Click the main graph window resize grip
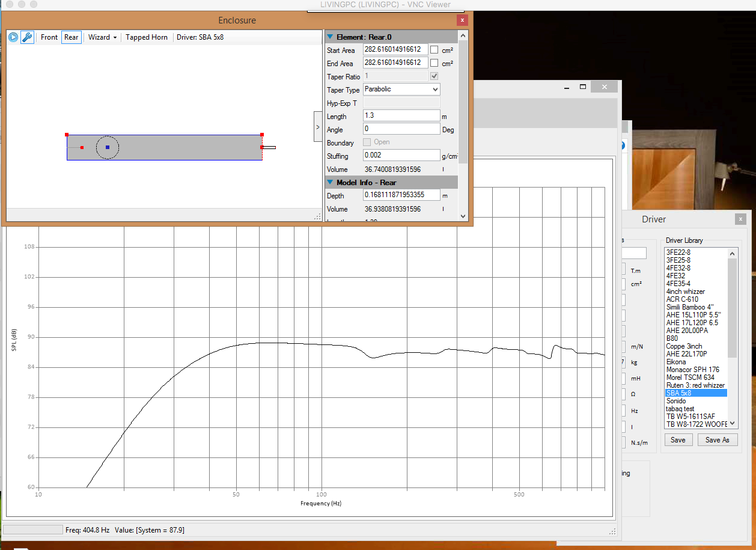The image size is (756, 550). pyautogui.click(x=612, y=531)
